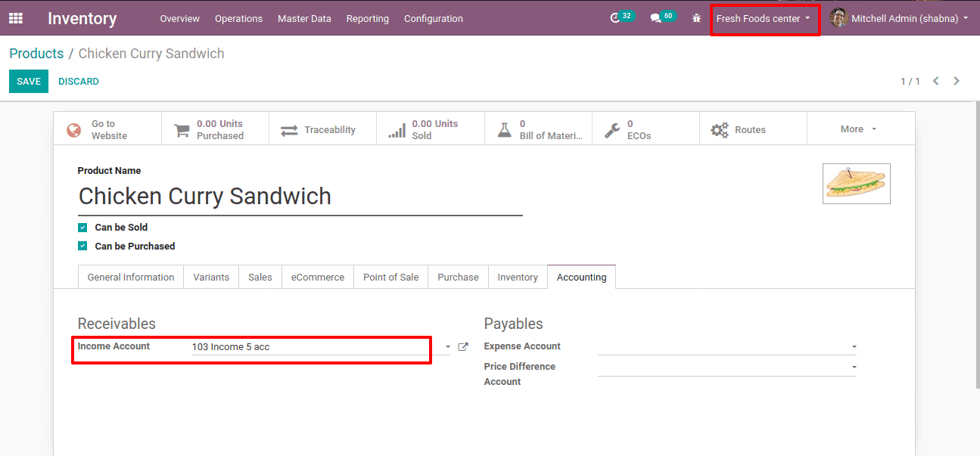
Task: Open the Routes gears stat button
Action: click(753, 129)
